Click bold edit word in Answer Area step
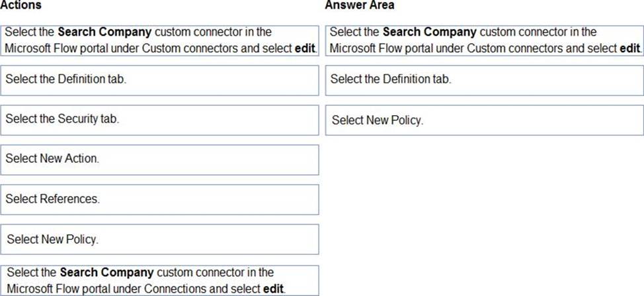The height and width of the screenshot is (296, 644). click(x=630, y=48)
